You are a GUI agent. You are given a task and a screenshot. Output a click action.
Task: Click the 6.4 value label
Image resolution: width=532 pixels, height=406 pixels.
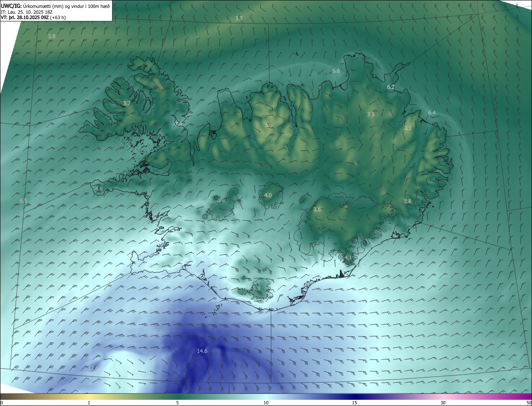coord(432,113)
